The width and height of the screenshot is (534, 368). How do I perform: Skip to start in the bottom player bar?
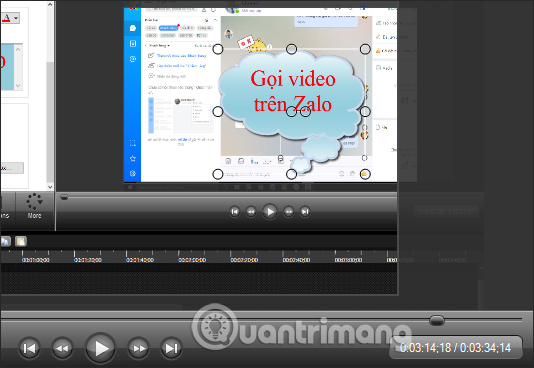(x=29, y=348)
